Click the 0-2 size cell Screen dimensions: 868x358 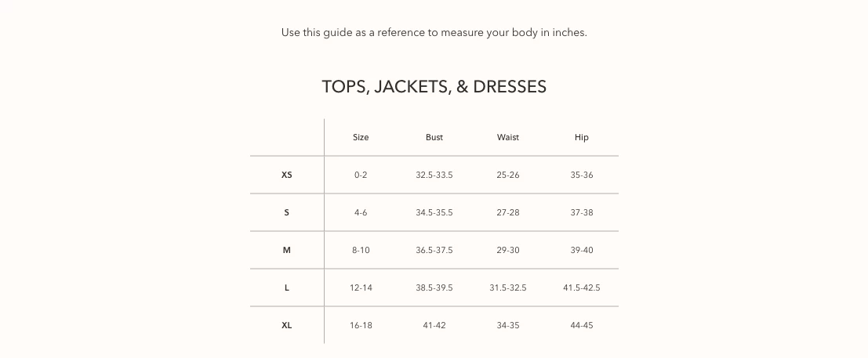point(361,175)
